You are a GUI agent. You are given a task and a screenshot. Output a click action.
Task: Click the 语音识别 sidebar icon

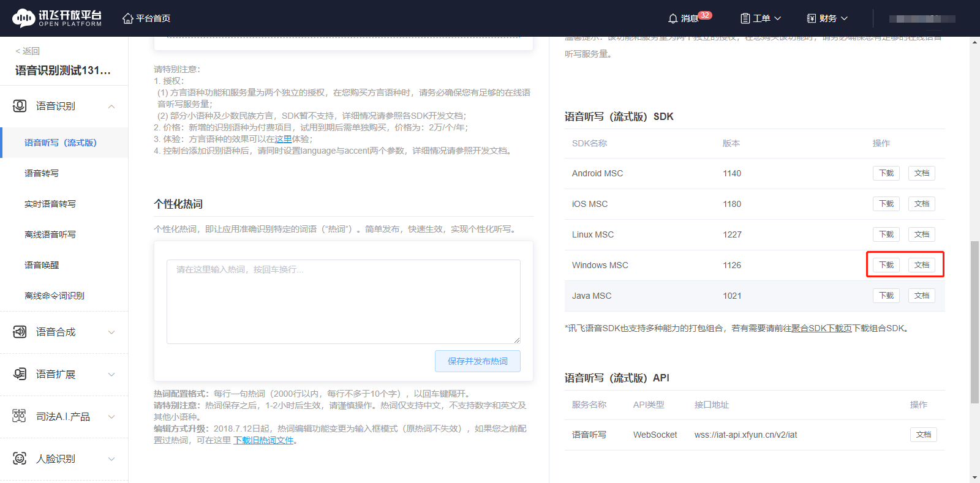point(20,106)
